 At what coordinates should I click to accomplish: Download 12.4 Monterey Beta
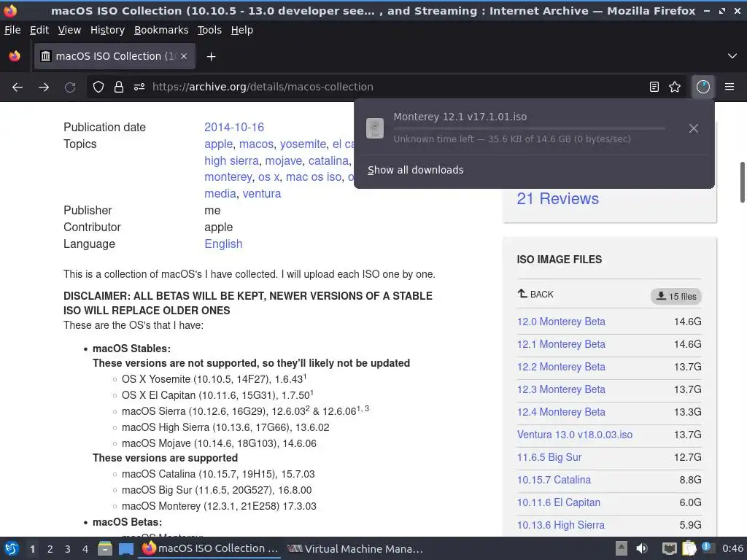click(x=561, y=412)
